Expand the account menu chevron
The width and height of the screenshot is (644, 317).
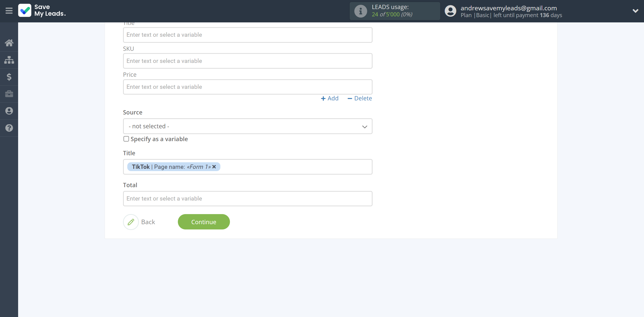635,11
